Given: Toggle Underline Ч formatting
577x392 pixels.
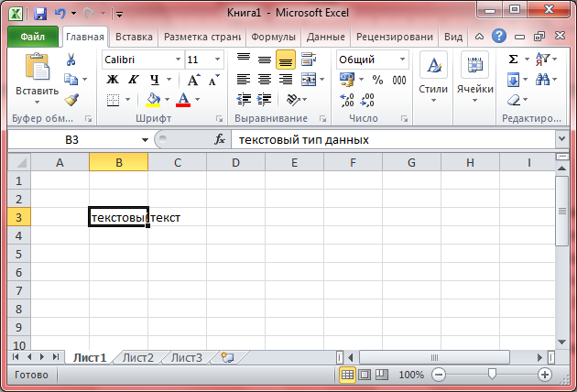Looking at the screenshot, I should click(155, 80).
